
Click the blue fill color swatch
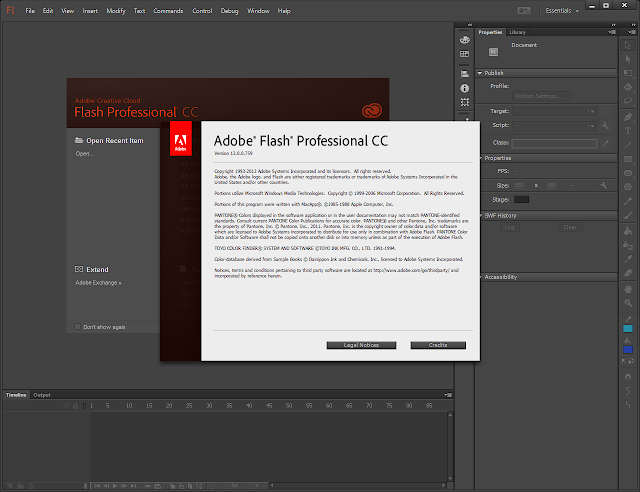tap(628, 350)
